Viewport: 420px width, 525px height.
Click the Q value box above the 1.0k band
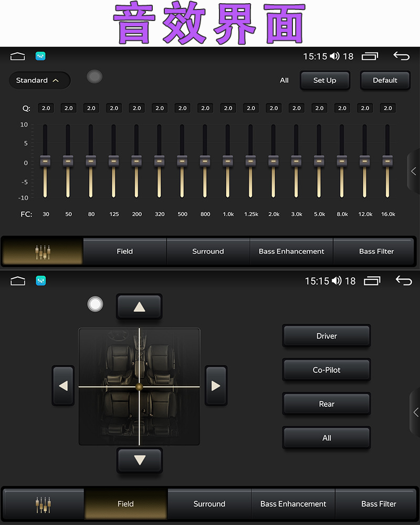pos(228,108)
